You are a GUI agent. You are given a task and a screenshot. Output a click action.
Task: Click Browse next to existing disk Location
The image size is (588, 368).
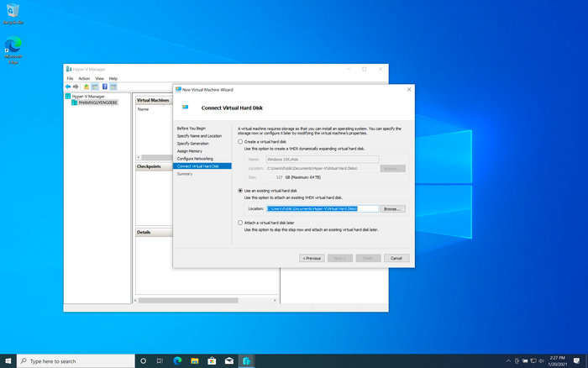[x=392, y=209]
